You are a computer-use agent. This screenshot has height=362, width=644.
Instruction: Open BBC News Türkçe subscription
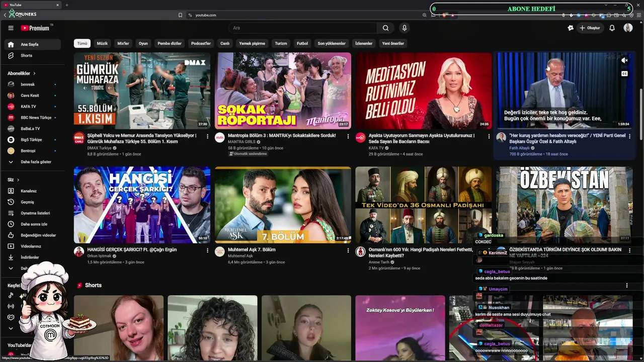click(33, 118)
